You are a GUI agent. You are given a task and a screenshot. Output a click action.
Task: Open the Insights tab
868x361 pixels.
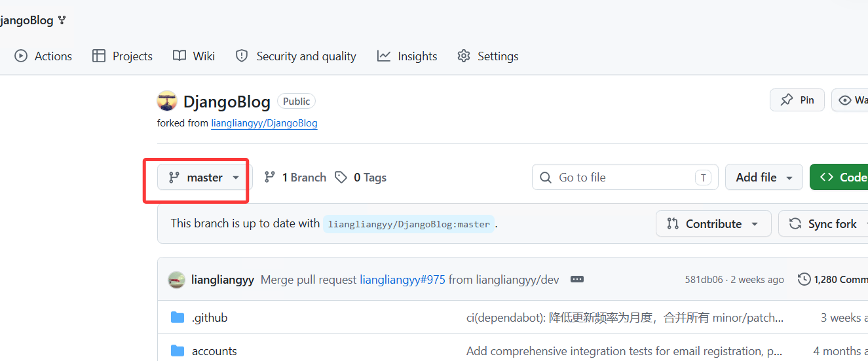[x=407, y=56]
